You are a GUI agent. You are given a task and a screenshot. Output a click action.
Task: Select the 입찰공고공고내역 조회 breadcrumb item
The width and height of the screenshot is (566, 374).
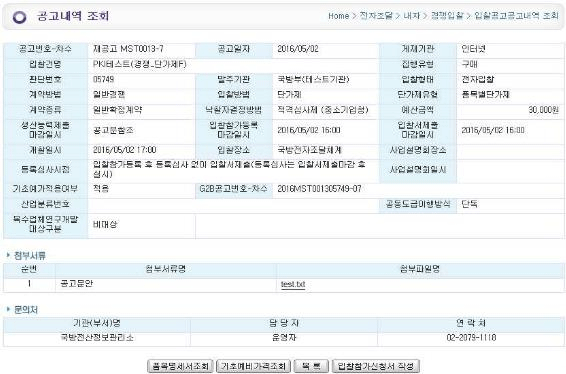tap(516, 16)
